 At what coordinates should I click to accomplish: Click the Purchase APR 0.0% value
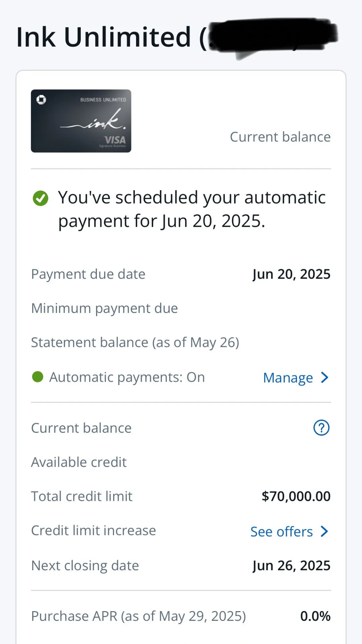(x=315, y=616)
